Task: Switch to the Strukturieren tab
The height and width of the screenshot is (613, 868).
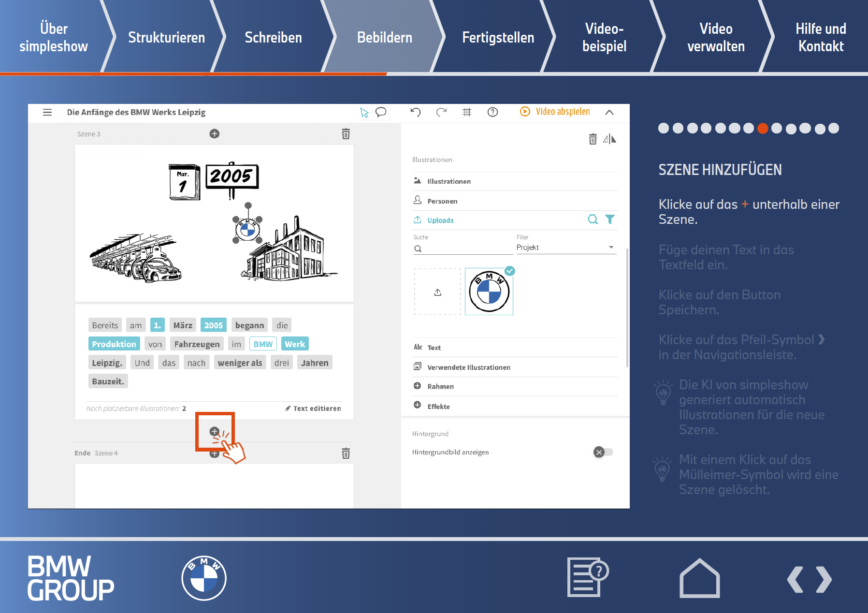Action: click(166, 37)
